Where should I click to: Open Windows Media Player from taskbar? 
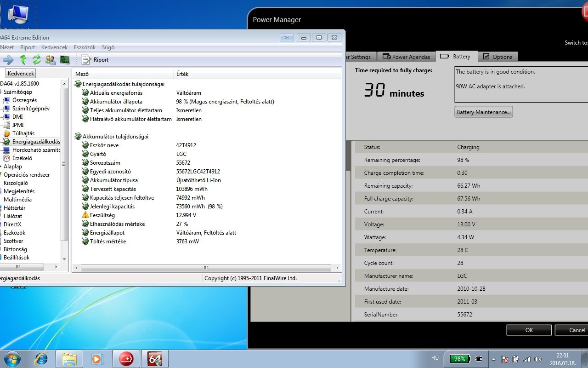click(x=97, y=359)
